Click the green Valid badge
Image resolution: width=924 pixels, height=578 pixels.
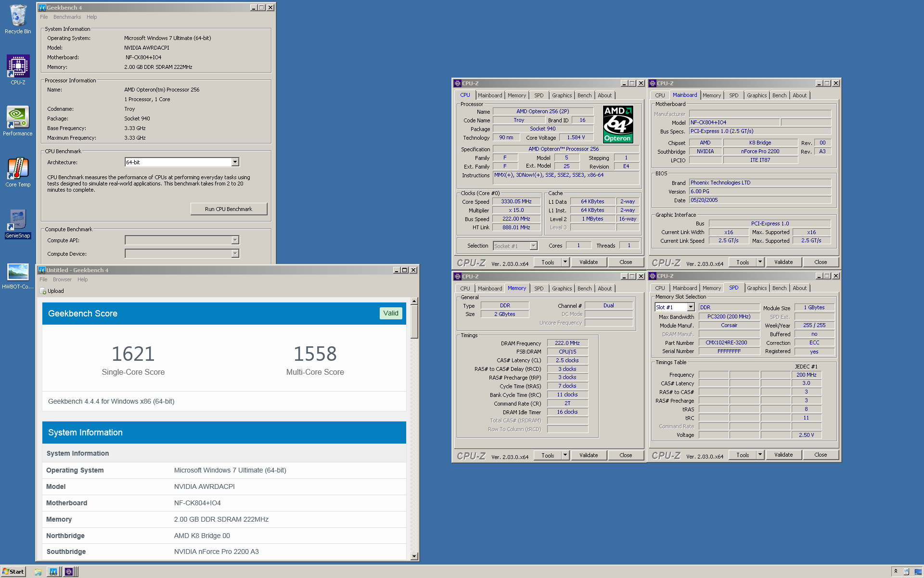391,313
